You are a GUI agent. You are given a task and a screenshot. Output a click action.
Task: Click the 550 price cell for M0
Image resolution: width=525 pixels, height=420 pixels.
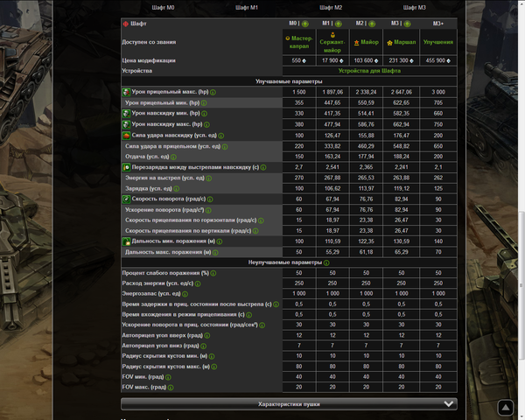[299, 60]
